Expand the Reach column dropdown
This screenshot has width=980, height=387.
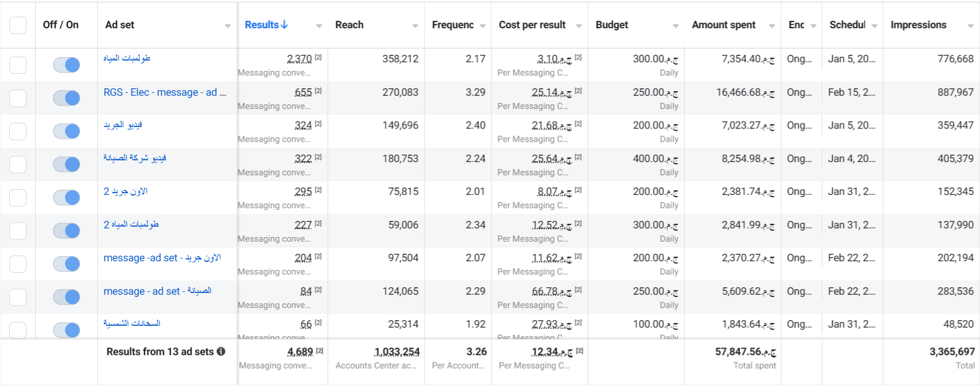coord(415,26)
